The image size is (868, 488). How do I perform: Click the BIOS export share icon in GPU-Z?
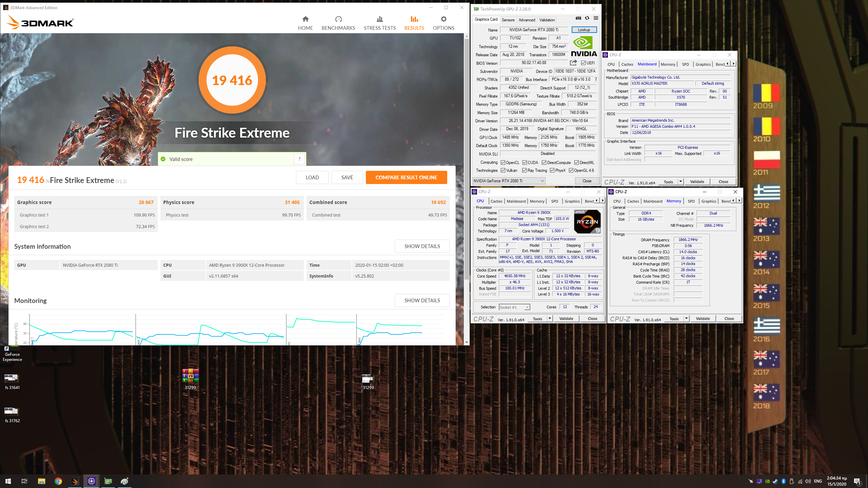[x=573, y=63]
